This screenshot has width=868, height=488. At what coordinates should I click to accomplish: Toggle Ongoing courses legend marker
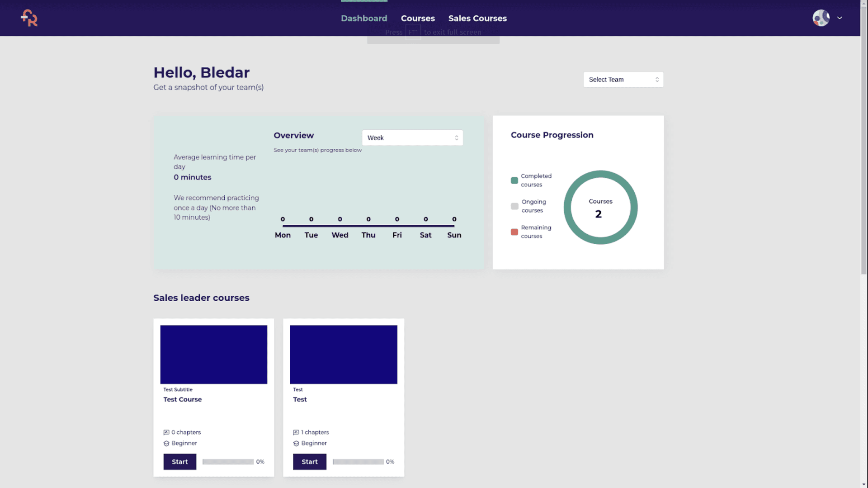[514, 206]
